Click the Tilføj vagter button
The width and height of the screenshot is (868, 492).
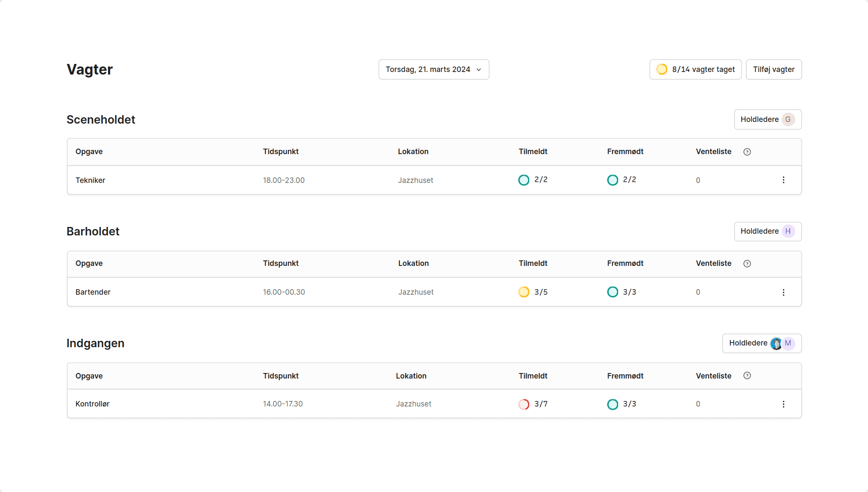tap(773, 69)
